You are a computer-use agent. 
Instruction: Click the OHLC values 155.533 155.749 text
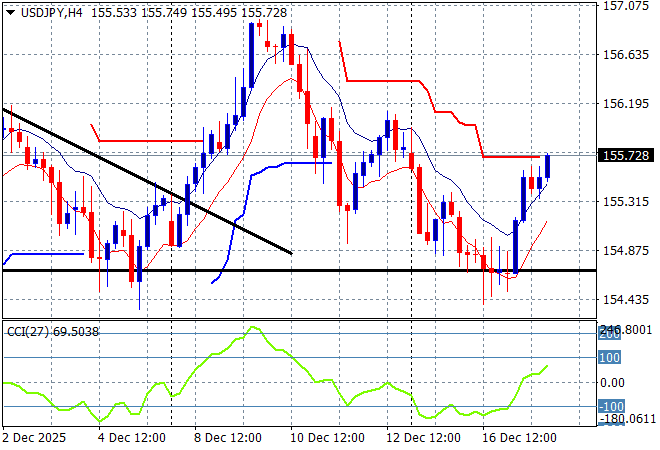click(x=139, y=13)
